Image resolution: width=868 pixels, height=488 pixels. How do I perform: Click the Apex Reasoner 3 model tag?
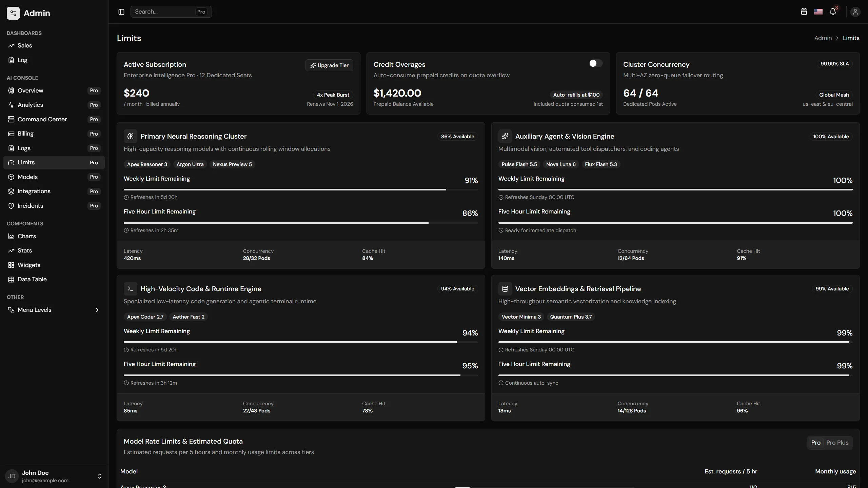[x=147, y=164]
